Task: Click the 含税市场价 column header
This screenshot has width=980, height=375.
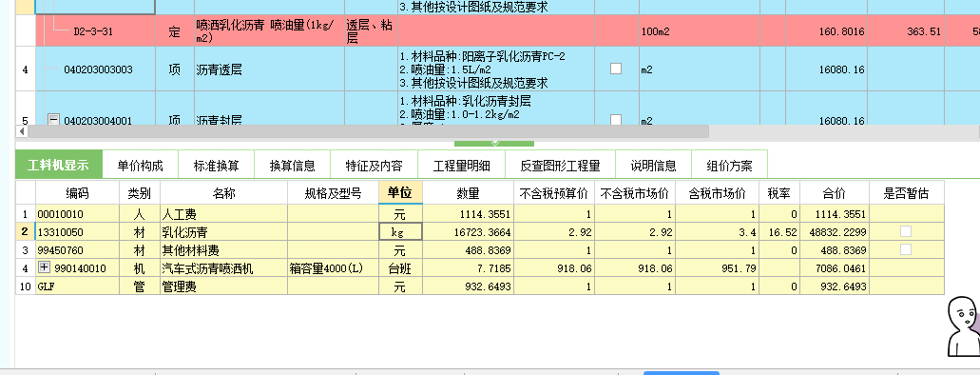Action: [x=718, y=193]
